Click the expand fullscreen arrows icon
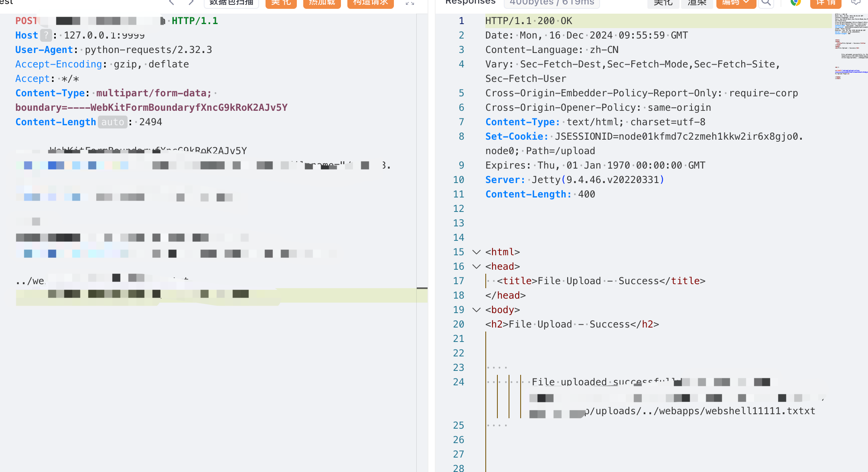 click(410, 3)
